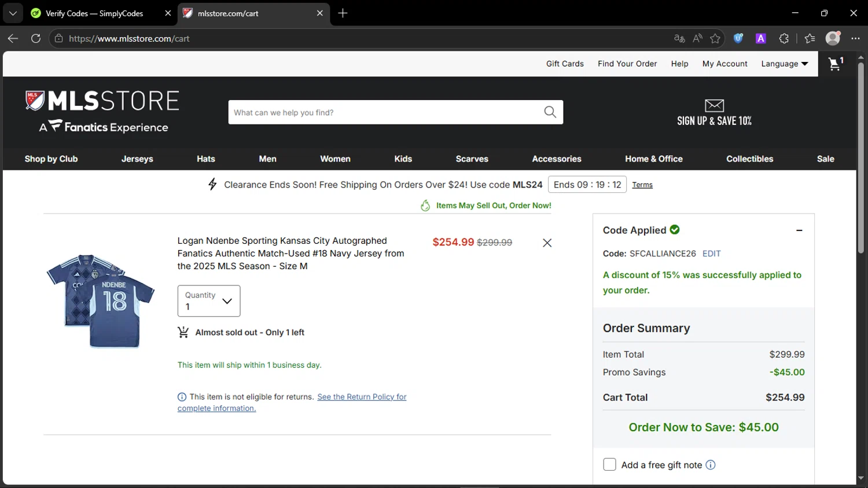Edit the applied promo code

coord(711,254)
